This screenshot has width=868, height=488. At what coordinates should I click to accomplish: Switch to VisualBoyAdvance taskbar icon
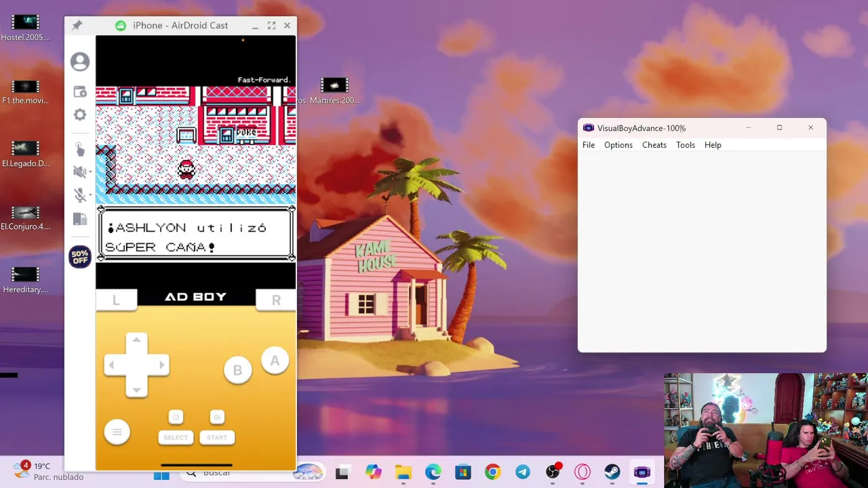pos(642,472)
